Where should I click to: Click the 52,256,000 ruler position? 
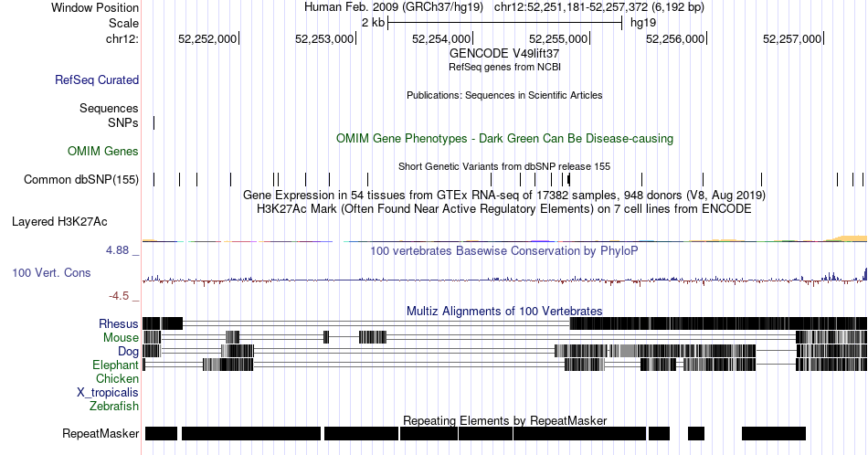[675, 38]
